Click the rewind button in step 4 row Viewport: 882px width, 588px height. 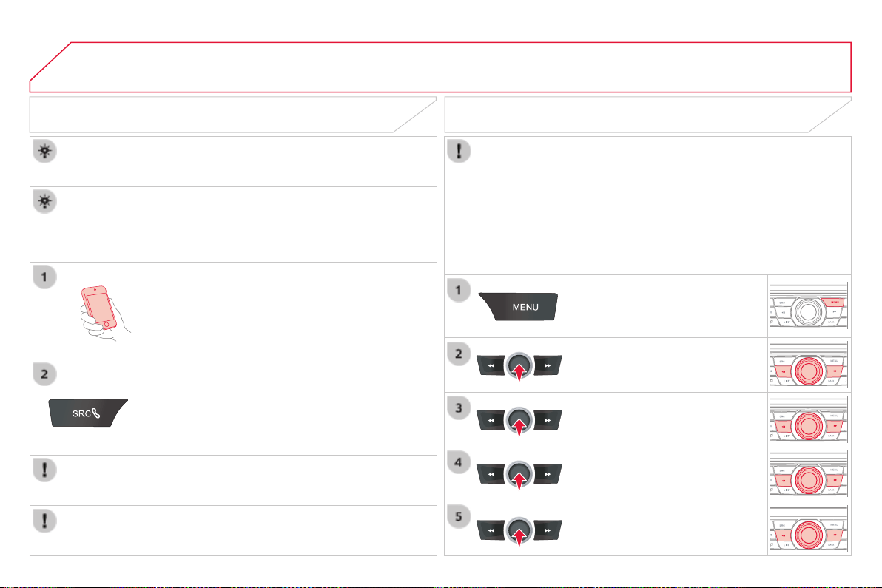coord(491,474)
